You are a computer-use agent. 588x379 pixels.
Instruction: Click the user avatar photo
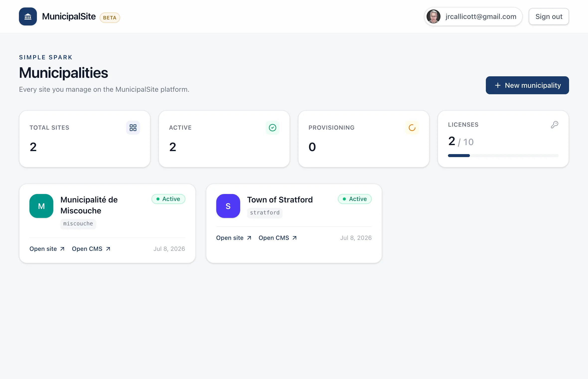coord(434,16)
